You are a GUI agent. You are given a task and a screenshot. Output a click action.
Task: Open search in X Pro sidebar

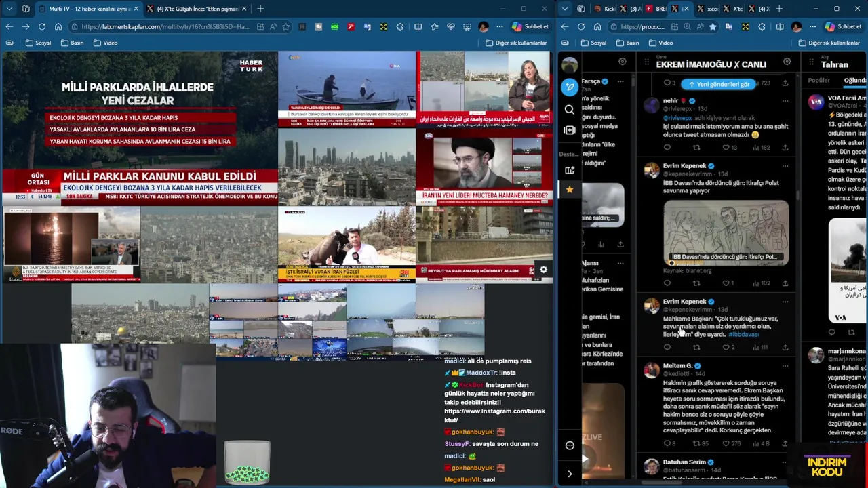570,109
